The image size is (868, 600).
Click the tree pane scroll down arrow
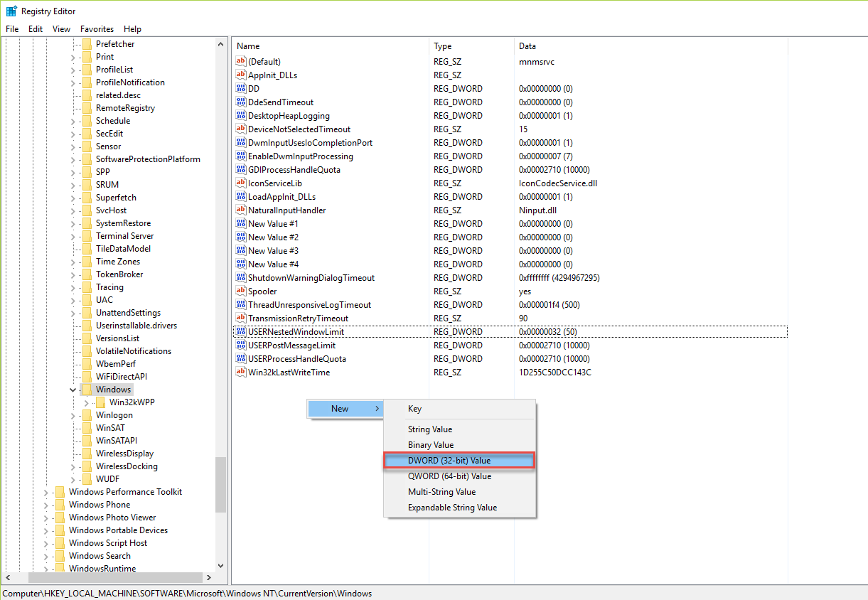click(220, 566)
